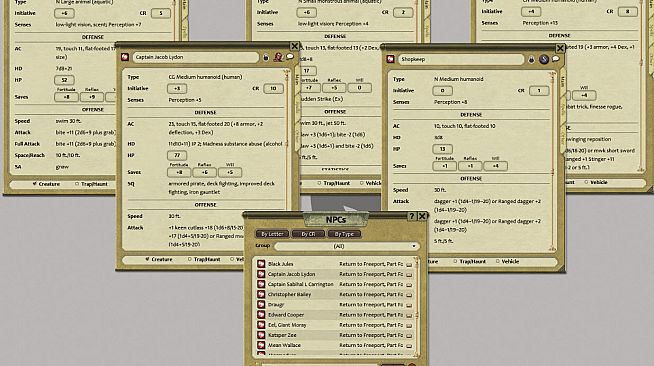Select Creature radio on the Large animal sheet
The image size is (654, 366).
coord(35,184)
